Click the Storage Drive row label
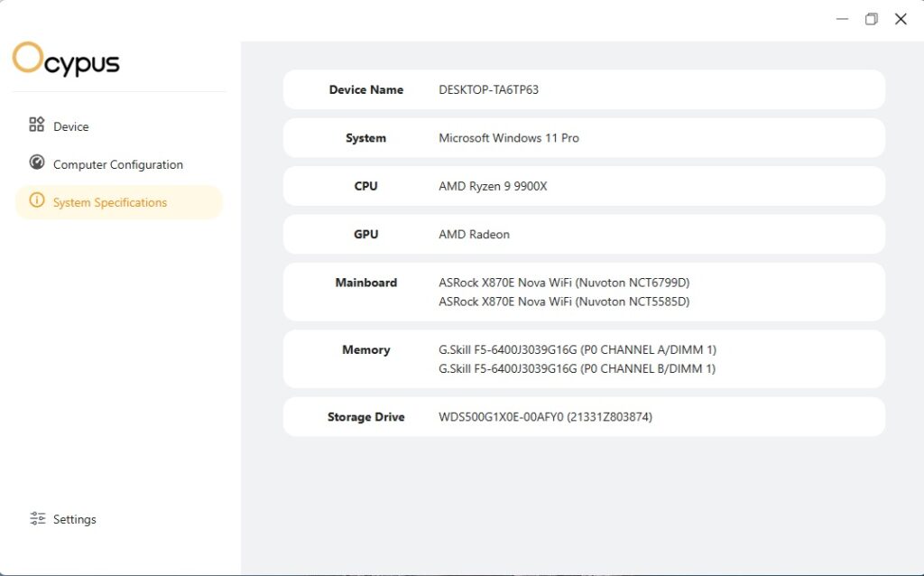Screen dimensions: 924x576 (x=366, y=417)
